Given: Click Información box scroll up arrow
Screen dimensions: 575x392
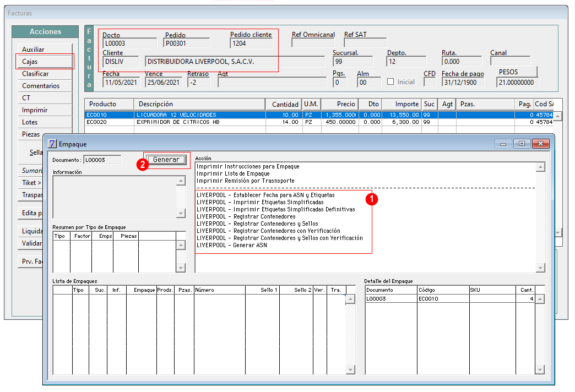Looking at the screenshot, I should (x=181, y=181).
